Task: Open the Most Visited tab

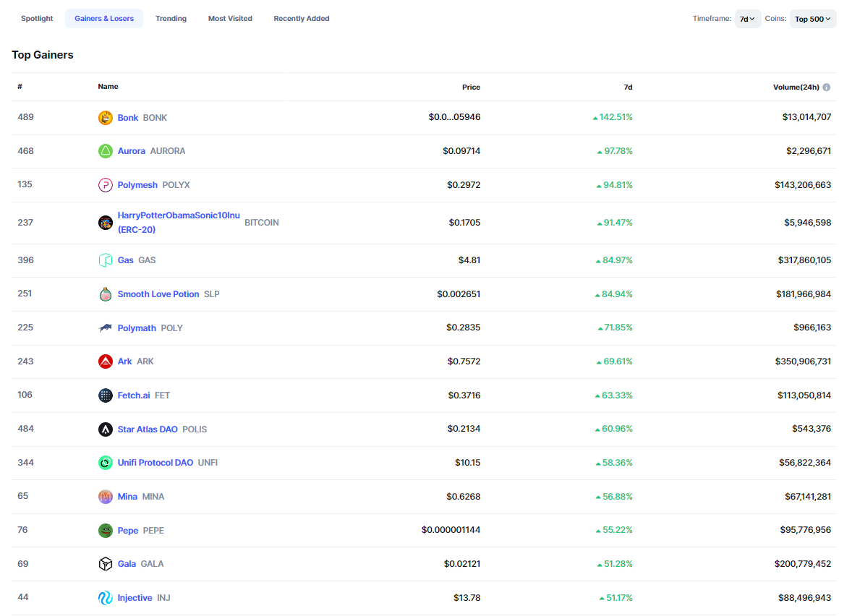Action: pyautogui.click(x=230, y=19)
